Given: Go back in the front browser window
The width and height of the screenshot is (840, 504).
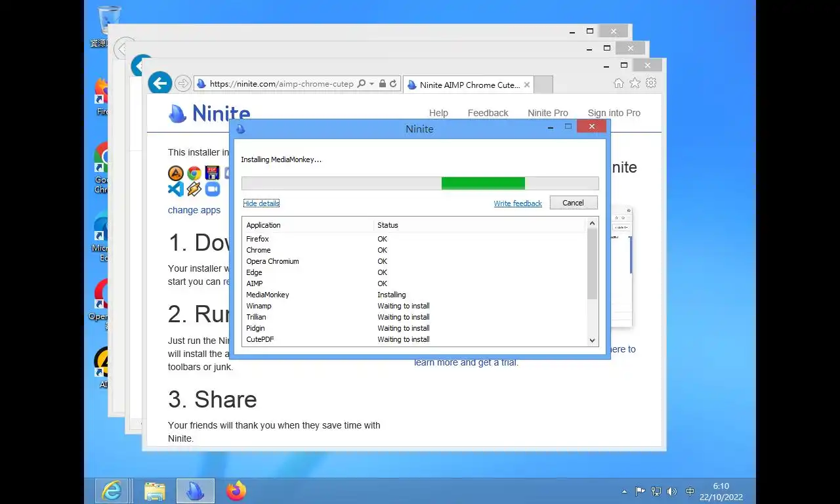Looking at the screenshot, I should 160,83.
